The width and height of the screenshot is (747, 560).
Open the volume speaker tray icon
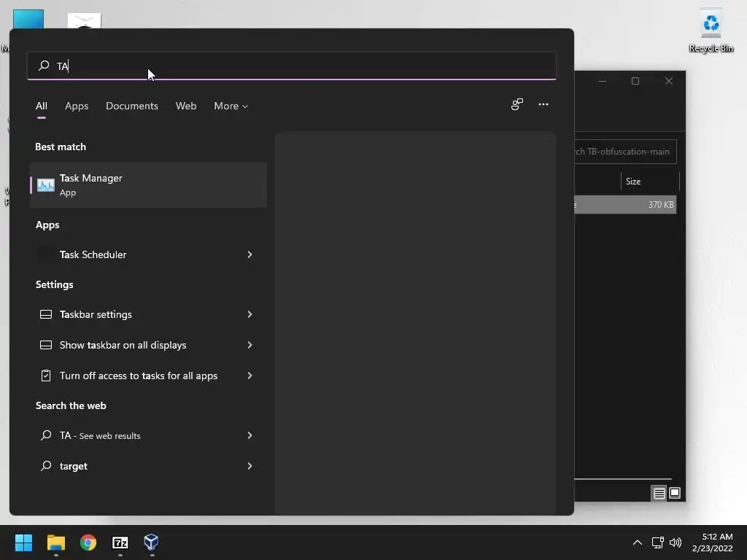click(x=676, y=542)
